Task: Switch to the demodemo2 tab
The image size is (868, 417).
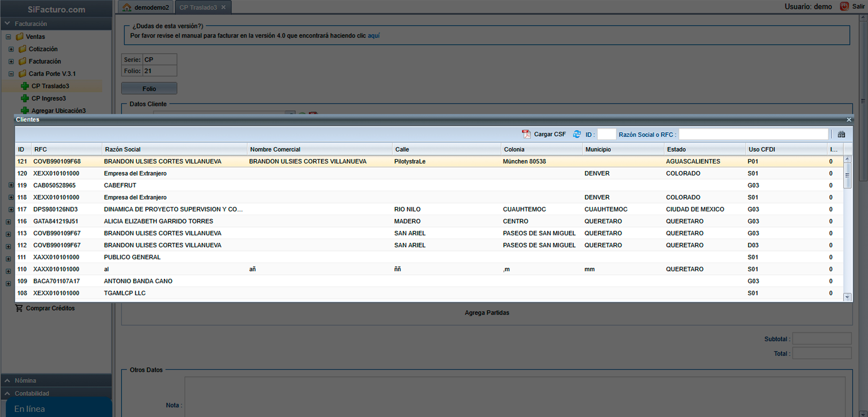Action: pyautogui.click(x=151, y=7)
